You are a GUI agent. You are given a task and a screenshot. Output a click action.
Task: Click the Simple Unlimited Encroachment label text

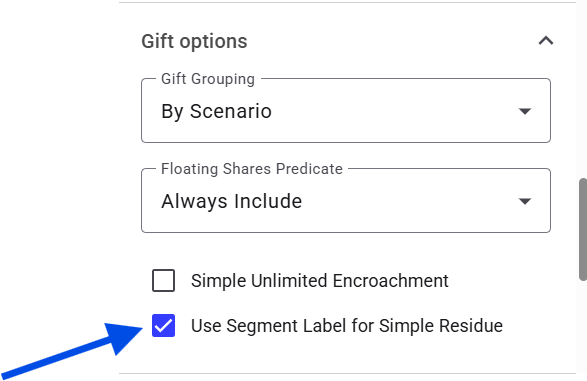point(319,281)
